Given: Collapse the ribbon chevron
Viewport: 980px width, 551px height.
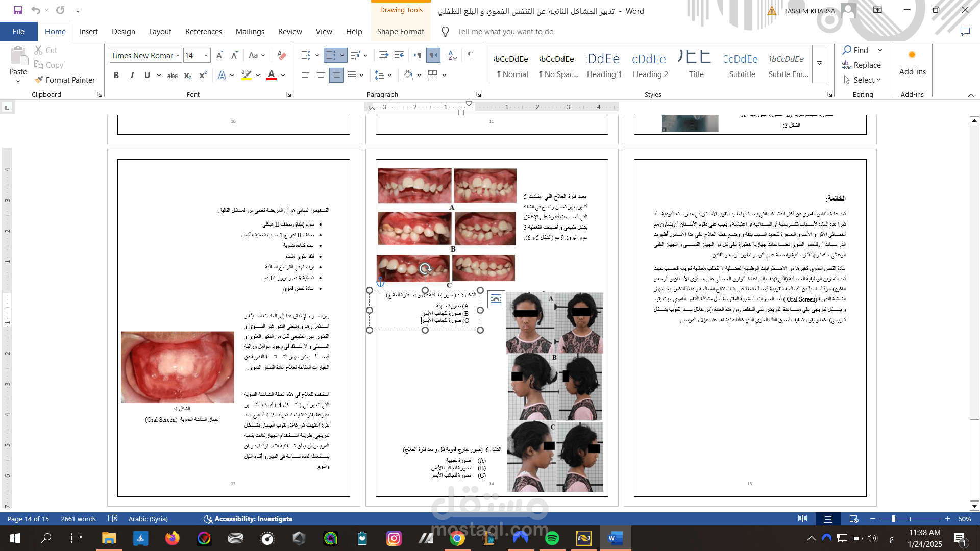Looking at the screenshot, I should pos(971,95).
